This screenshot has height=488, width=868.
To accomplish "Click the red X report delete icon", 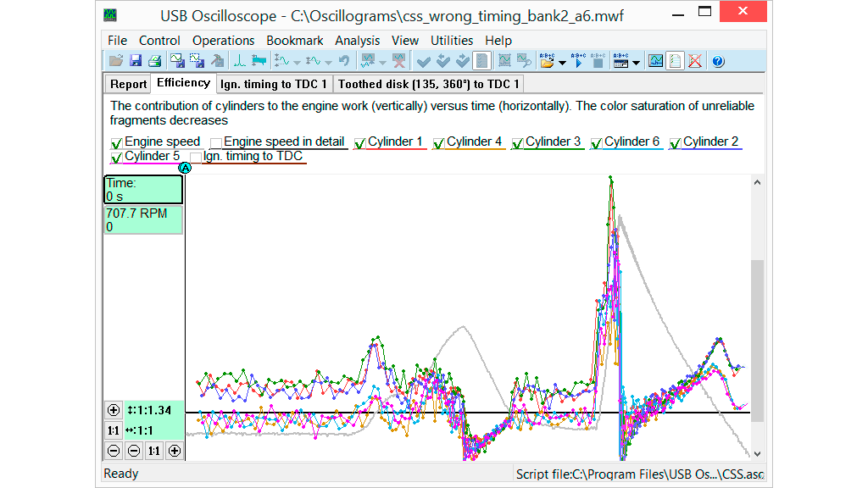I will [695, 61].
